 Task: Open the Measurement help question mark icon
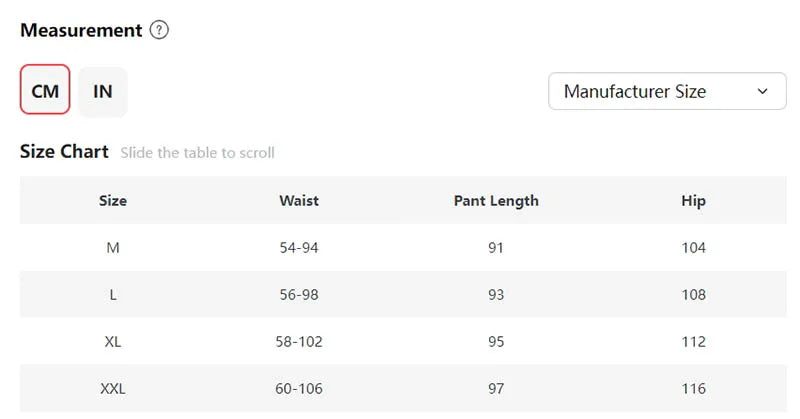(159, 30)
